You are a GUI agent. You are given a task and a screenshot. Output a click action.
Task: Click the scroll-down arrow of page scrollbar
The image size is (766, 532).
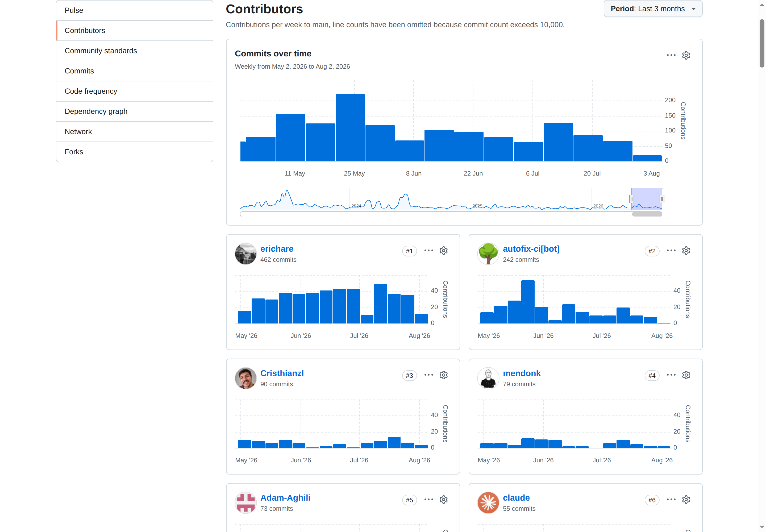[762, 527]
